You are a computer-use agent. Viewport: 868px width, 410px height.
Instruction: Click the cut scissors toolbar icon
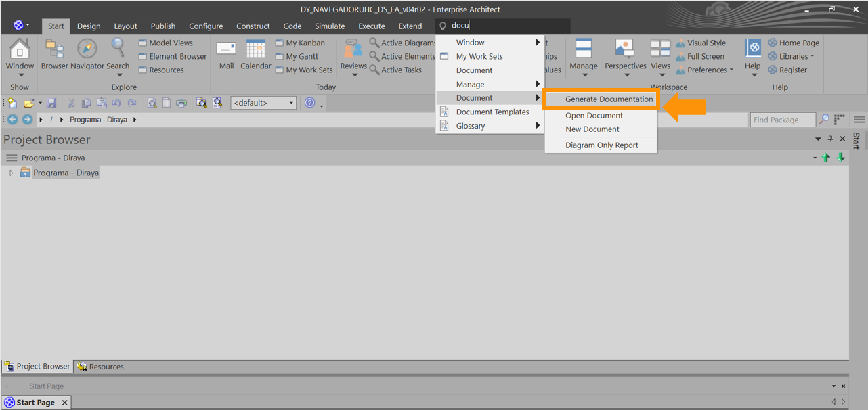pyautogui.click(x=71, y=103)
